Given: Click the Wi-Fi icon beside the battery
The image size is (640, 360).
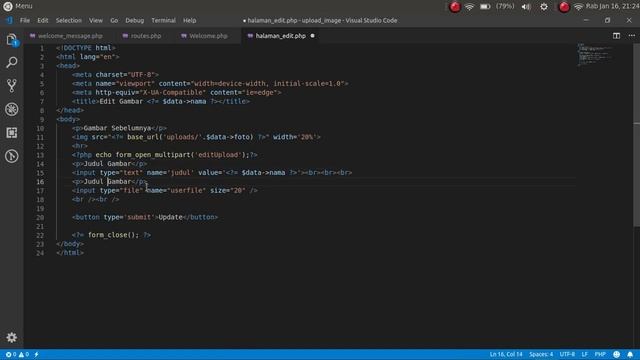Looking at the screenshot, I should (469, 7).
